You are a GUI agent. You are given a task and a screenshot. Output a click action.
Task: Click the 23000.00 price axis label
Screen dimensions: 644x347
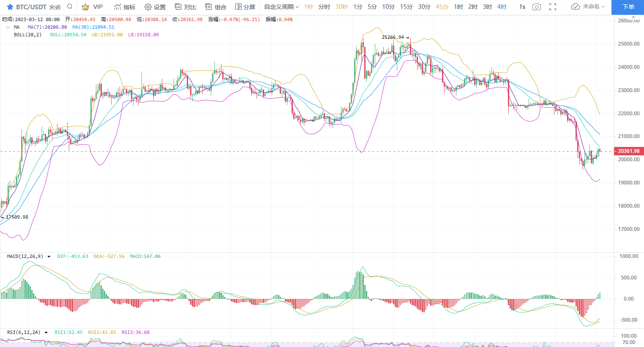(628, 90)
